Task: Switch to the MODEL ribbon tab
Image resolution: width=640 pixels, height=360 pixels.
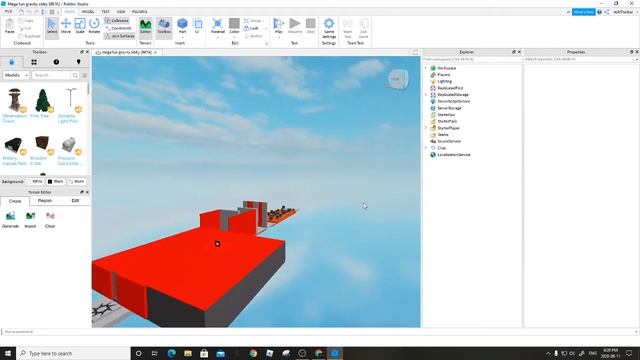Action: tap(88, 12)
